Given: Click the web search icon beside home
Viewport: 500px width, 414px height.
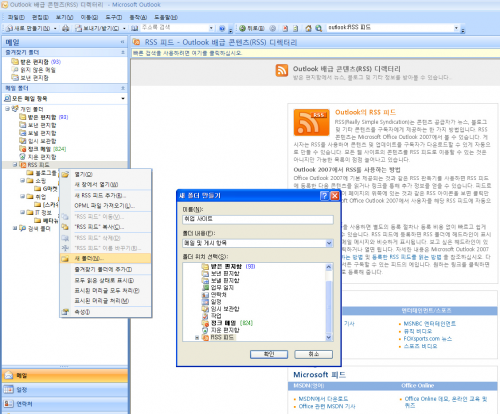Looking at the screenshot, I should 319,28.
